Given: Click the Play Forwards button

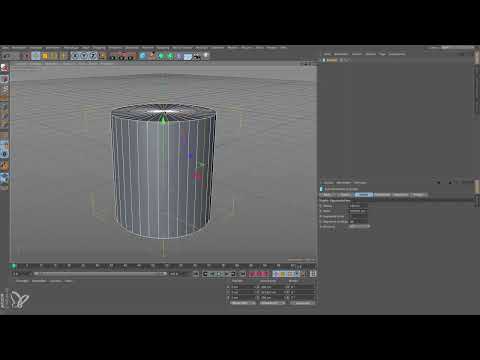Looking at the screenshot, I should tap(219, 274).
